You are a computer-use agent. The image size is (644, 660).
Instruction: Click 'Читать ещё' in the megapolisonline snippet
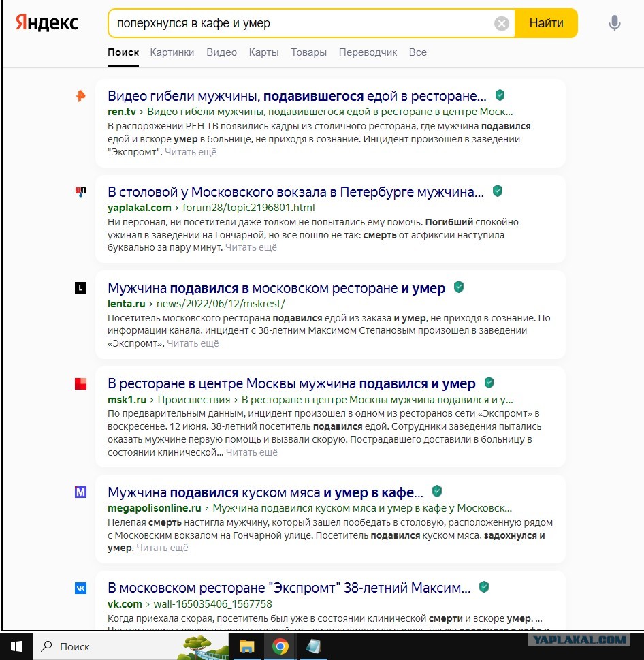tap(163, 548)
